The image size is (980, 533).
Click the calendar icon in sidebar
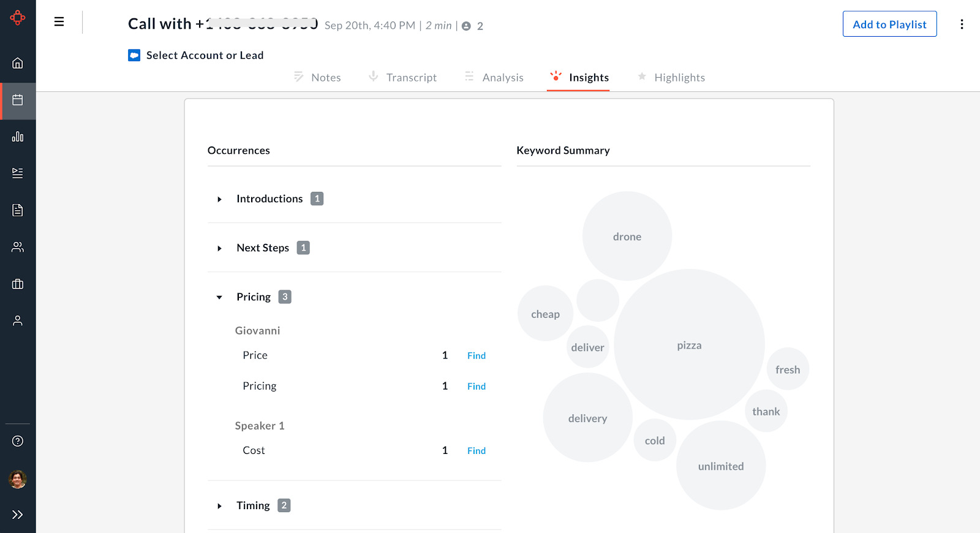point(18,100)
